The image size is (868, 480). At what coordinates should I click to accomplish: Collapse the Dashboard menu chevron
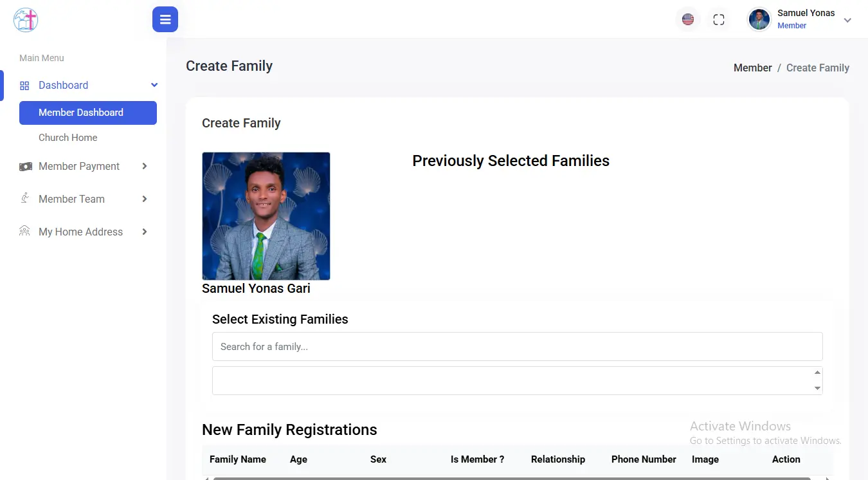[x=154, y=84]
